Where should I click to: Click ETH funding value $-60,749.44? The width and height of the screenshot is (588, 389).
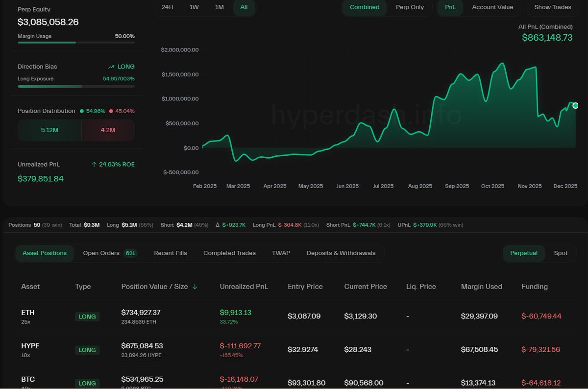click(541, 316)
